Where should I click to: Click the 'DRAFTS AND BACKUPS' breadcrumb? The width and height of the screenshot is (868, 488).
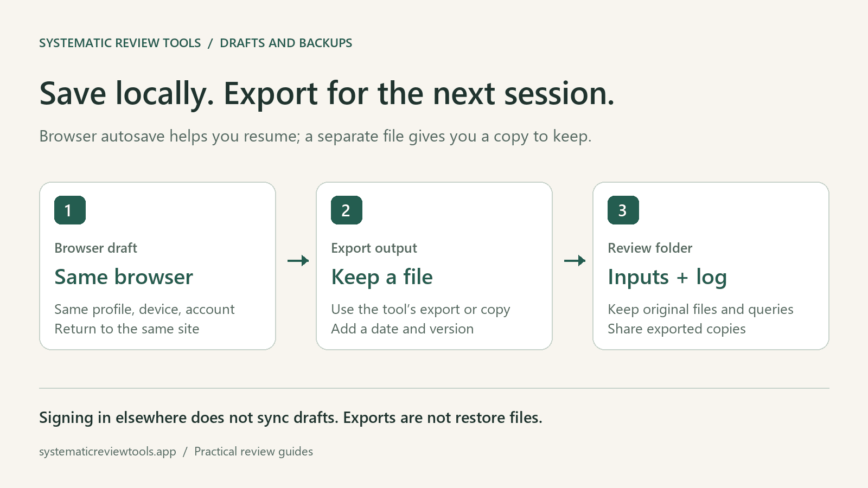point(286,43)
